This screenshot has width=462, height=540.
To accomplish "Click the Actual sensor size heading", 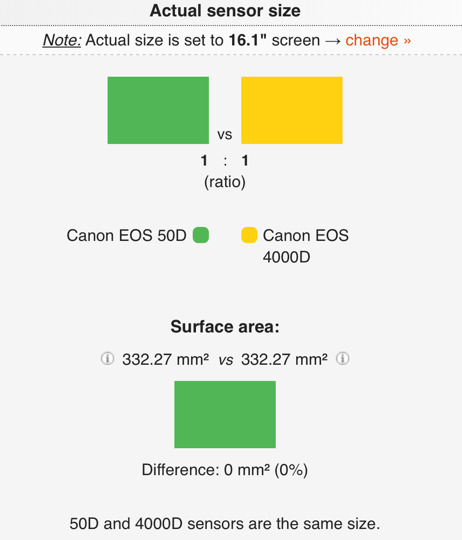I will (x=225, y=11).
